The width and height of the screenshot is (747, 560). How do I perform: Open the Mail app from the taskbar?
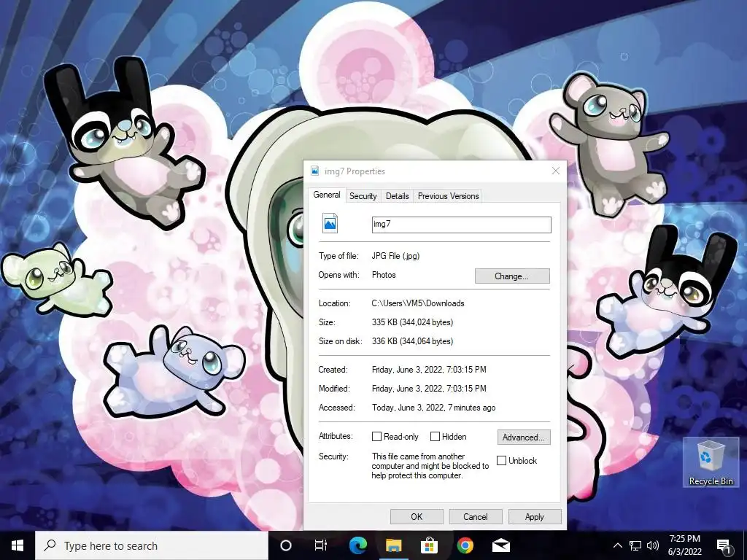click(x=501, y=545)
